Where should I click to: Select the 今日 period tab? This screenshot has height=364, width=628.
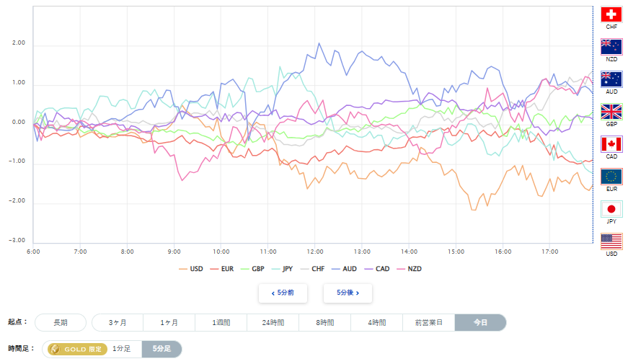tap(480, 322)
